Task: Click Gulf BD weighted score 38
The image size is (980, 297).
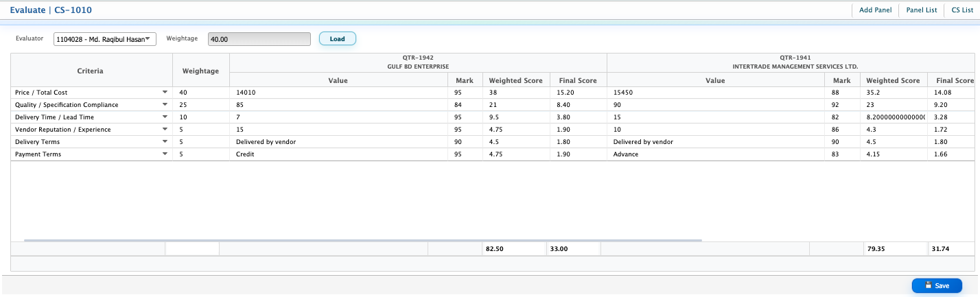Action: [x=515, y=92]
